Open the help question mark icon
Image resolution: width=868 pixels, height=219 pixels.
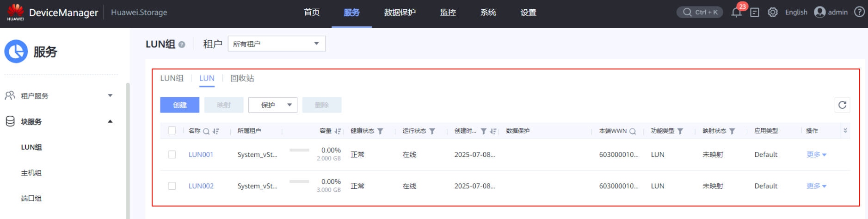point(859,12)
